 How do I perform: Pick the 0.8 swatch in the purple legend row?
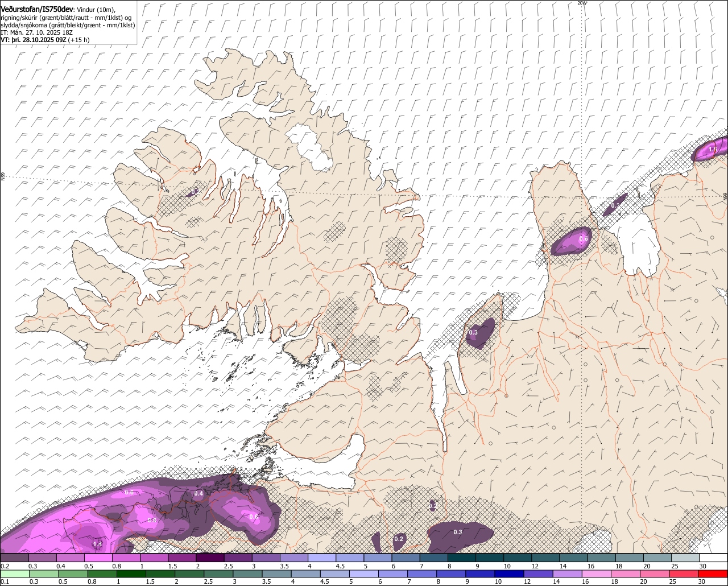click(126, 558)
